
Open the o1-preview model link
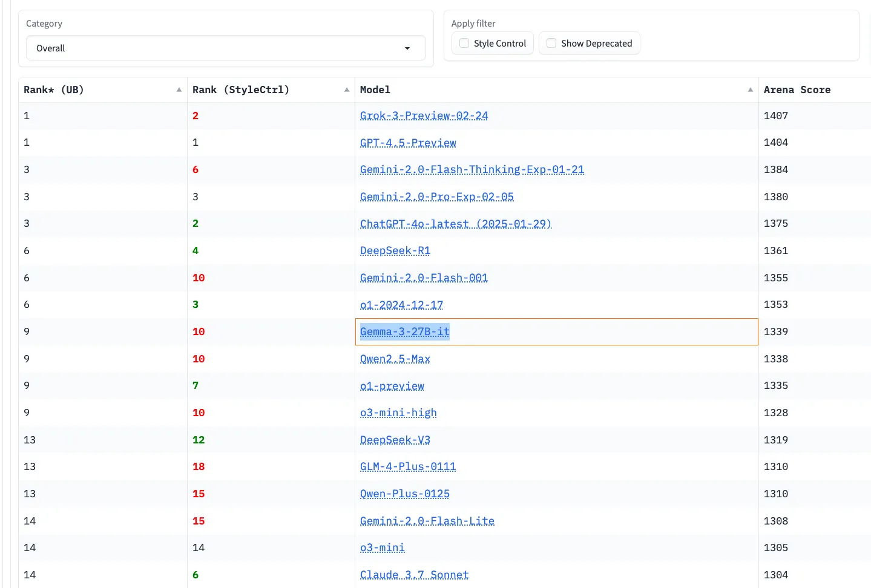[x=392, y=386]
